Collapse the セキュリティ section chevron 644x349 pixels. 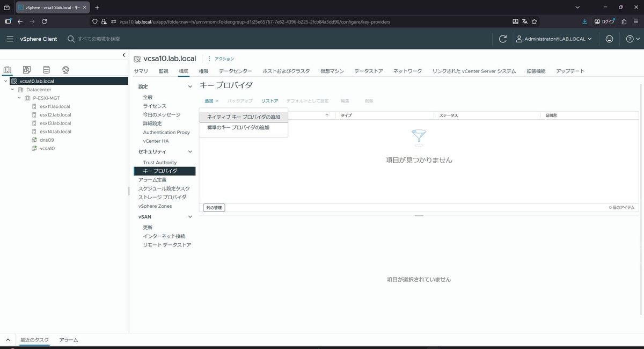point(189,152)
